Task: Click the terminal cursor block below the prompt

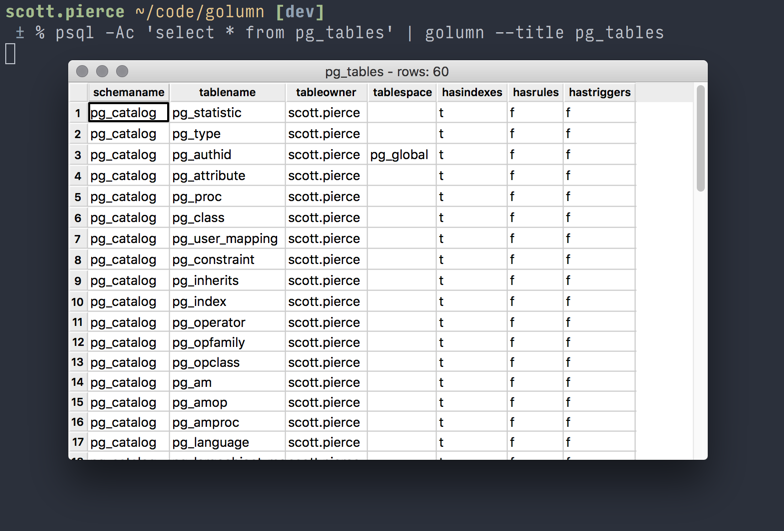Action: pos(10,54)
